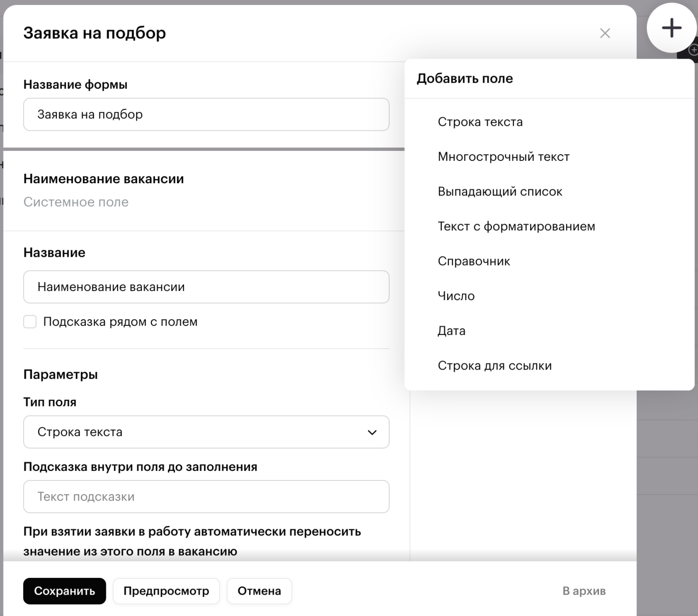Click the Текст подсказки placeholder input
Image resolution: width=698 pixels, height=616 pixels.
[206, 496]
